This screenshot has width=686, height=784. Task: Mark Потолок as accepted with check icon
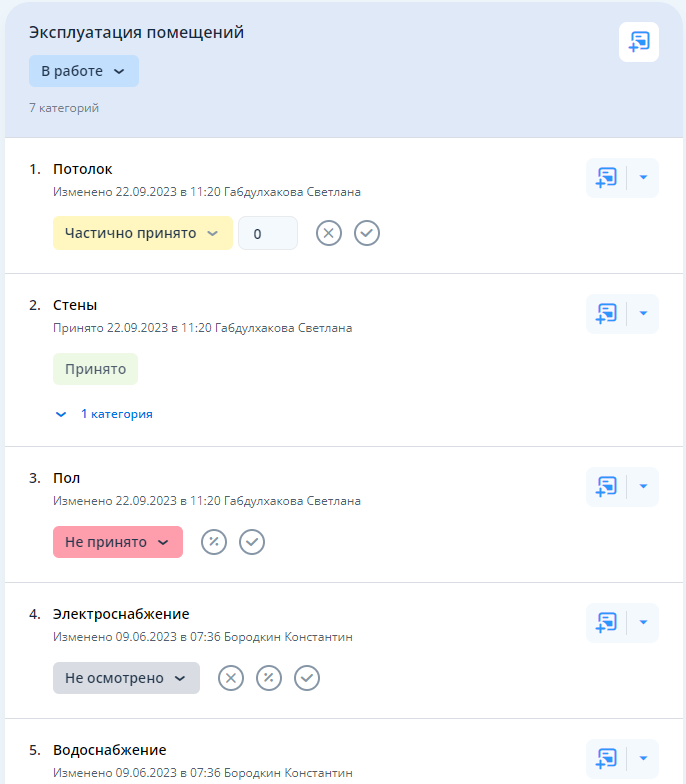367,233
